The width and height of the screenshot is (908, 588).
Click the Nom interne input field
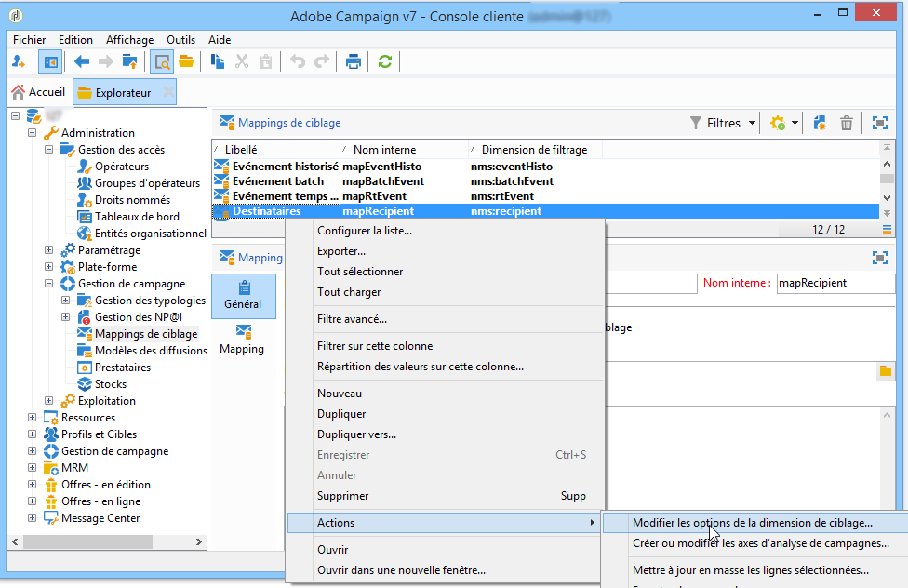pyautogui.click(x=835, y=283)
